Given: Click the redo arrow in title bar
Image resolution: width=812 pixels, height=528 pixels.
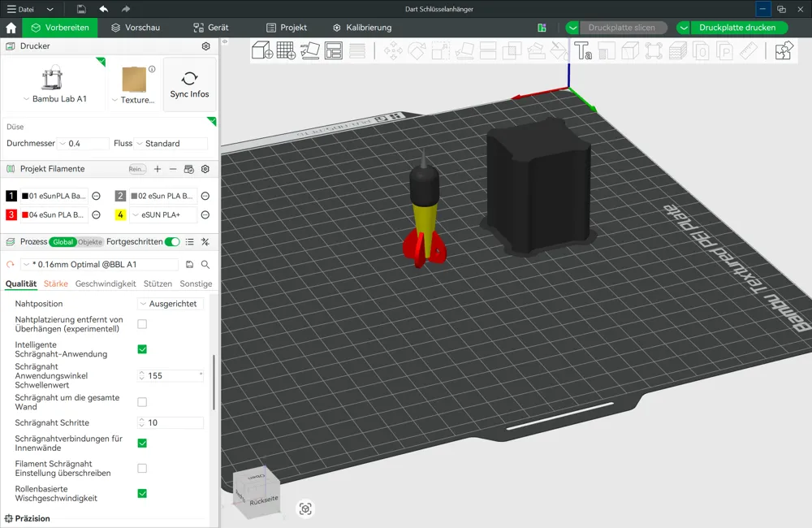Looking at the screenshot, I should point(126,9).
